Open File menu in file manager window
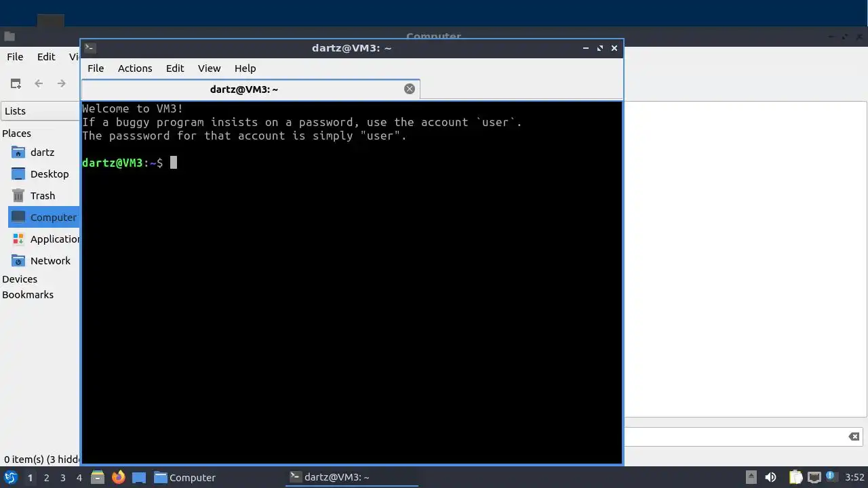 click(x=15, y=57)
